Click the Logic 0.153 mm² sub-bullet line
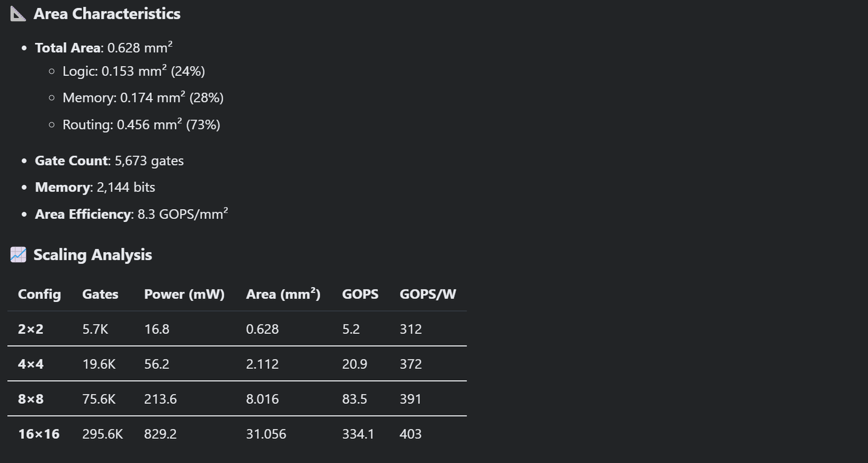Screen dimensions: 868x463 (x=133, y=71)
